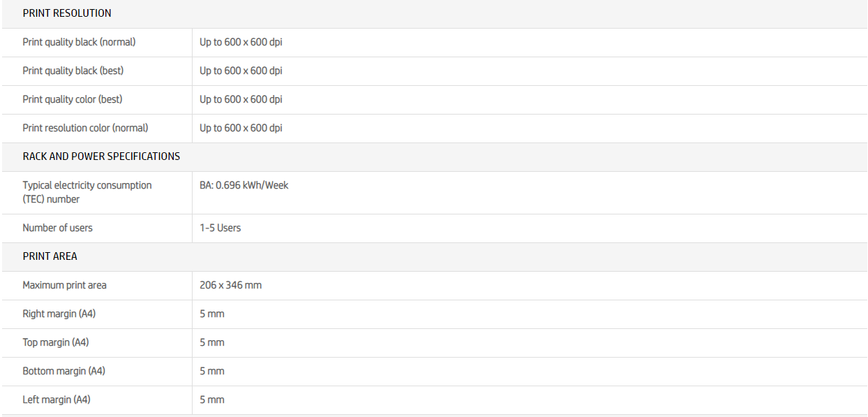Click the "Typical electricity consumption (TEC) number" label
868x417 pixels.
point(87,192)
